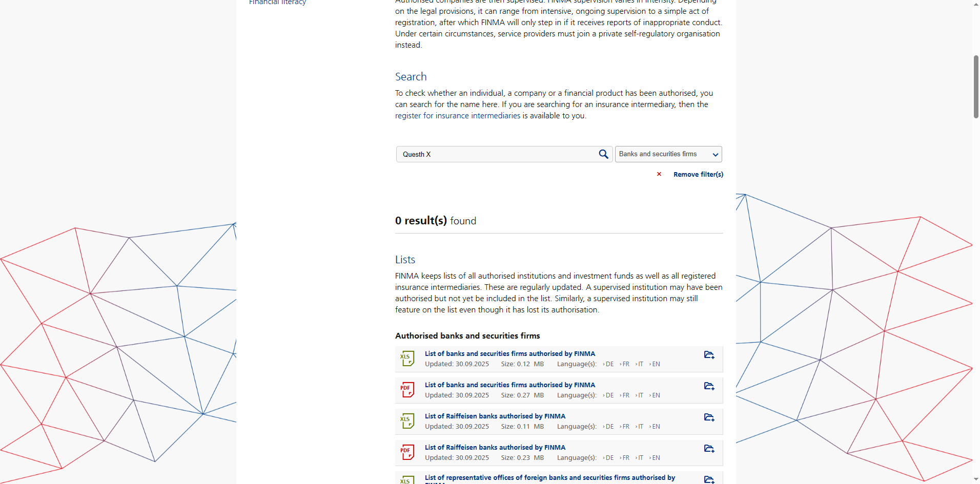
Task: Open the XLS list of banks and securities firms
Action: coord(509,354)
